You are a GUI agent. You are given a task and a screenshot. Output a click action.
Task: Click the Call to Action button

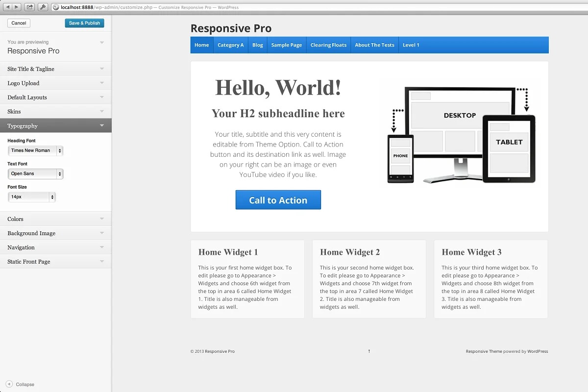click(x=278, y=200)
